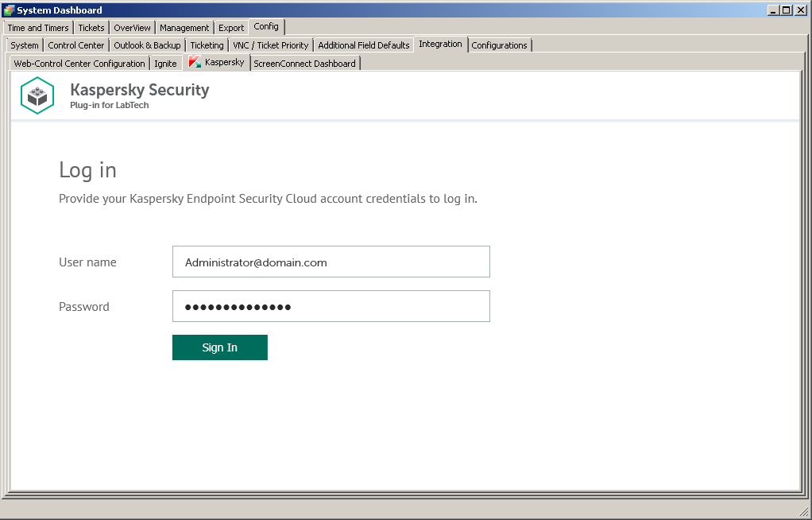The height and width of the screenshot is (520, 812).
Task: Select the OverView tab
Action: (131, 27)
